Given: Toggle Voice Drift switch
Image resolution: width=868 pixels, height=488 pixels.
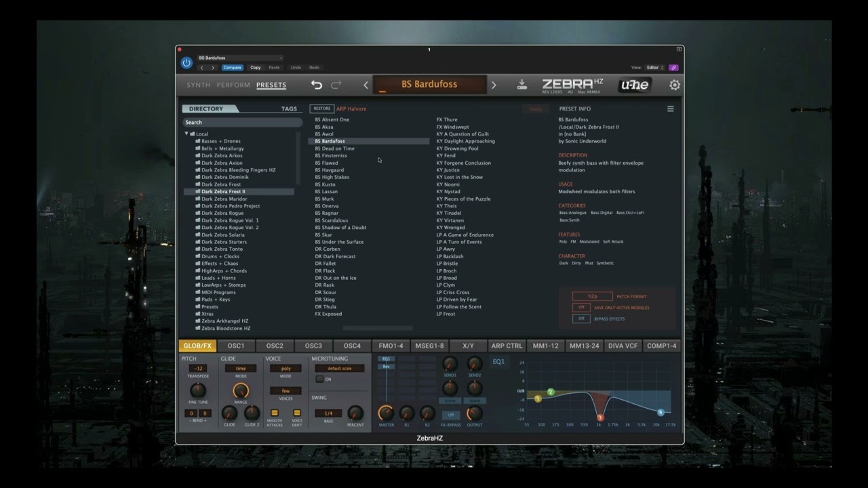Looking at the screenshot, I should [x=297, y=412].
